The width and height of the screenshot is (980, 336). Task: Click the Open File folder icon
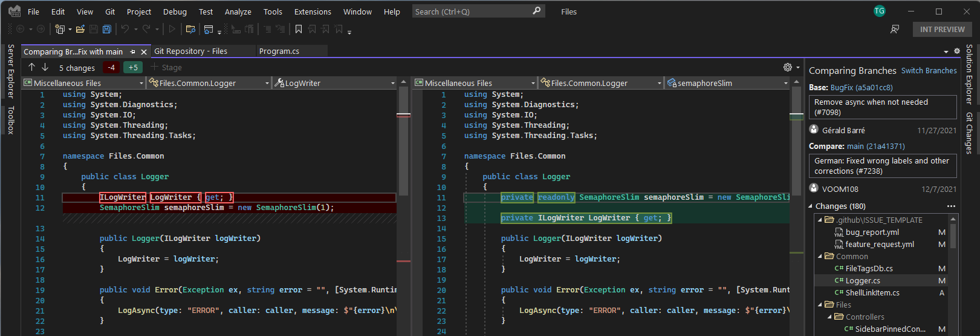tap(80, 29)
